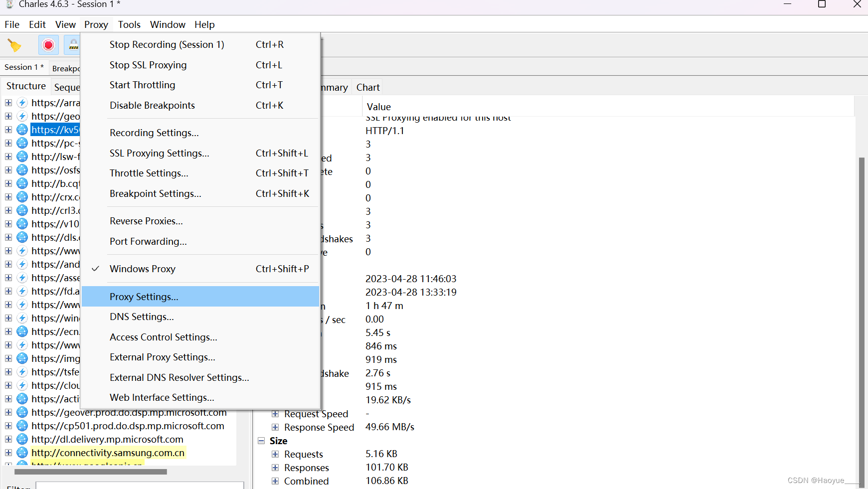
Task: Click the Value column header
Action: pyautogui.click(x=608, y=107)
